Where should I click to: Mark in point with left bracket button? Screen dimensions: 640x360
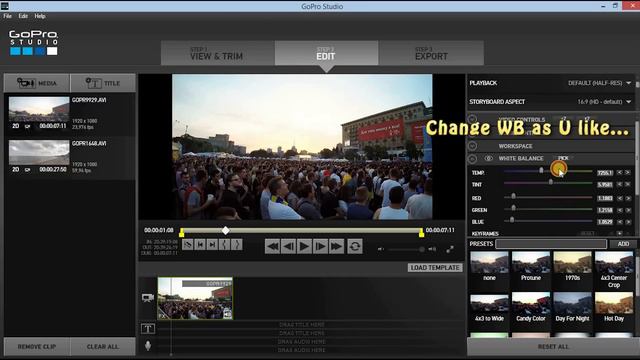click(224, 244)
